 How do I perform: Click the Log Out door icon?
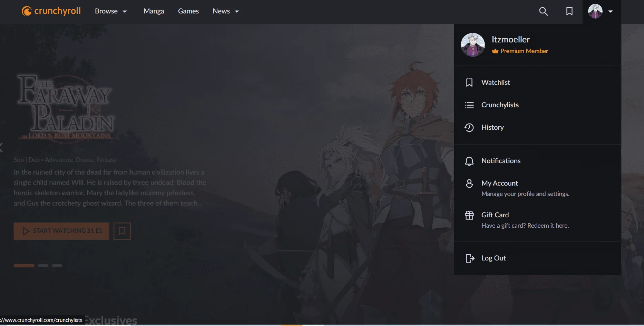pos(470,258)
